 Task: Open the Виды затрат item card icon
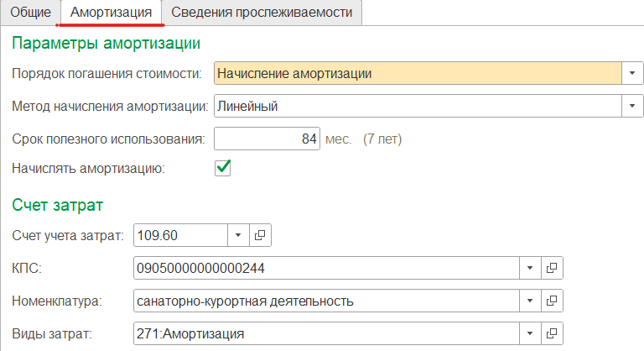click(x=552, y=333)
